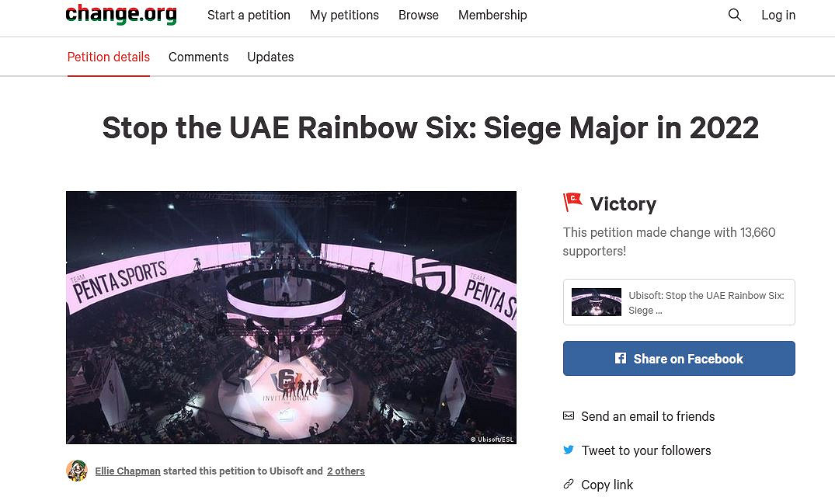Click the Facebook icon on the share button
Image resolution: width=835 pixels, height=504 pixels.
(621, 358)
